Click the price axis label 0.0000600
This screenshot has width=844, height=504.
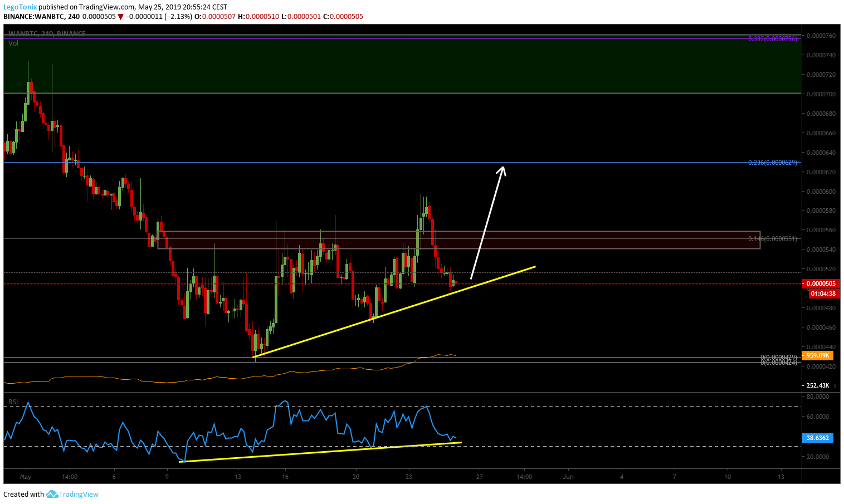pos(821,192)
